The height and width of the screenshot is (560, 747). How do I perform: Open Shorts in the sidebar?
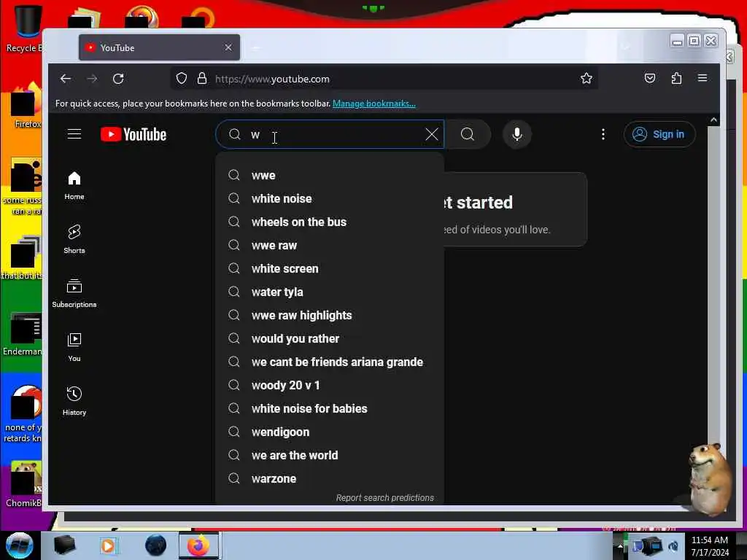[x=74, y=239]
